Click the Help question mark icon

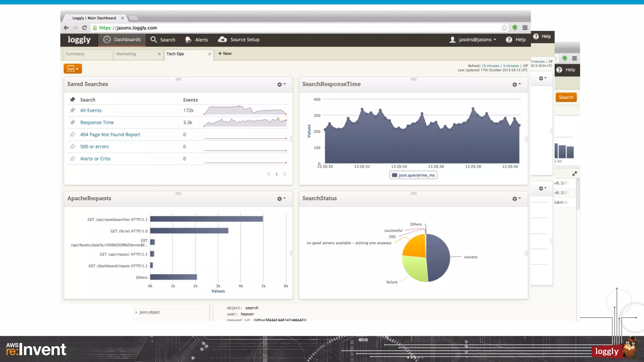[509, 40]
